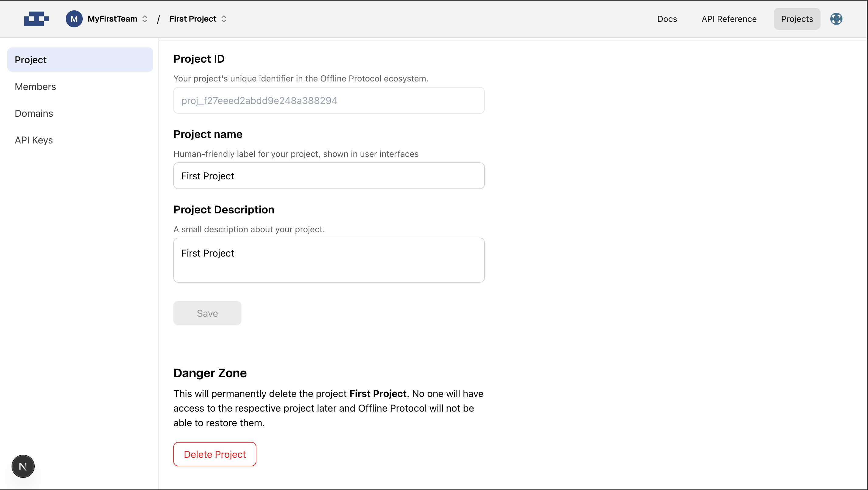Open the API Reference
868x490 pixels.
(729, 19)
